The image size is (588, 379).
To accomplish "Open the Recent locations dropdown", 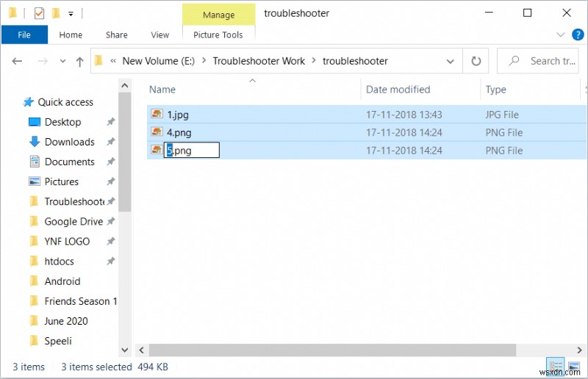I will pos(62,61).
